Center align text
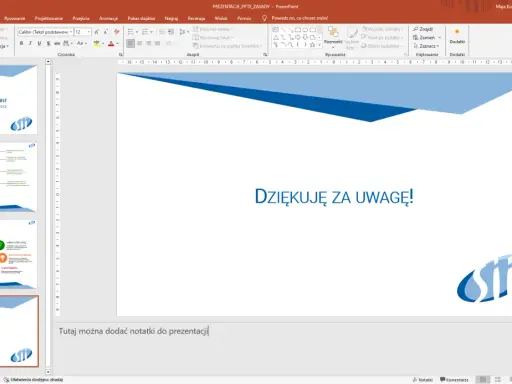512x384 pixels. coord(140,43)
